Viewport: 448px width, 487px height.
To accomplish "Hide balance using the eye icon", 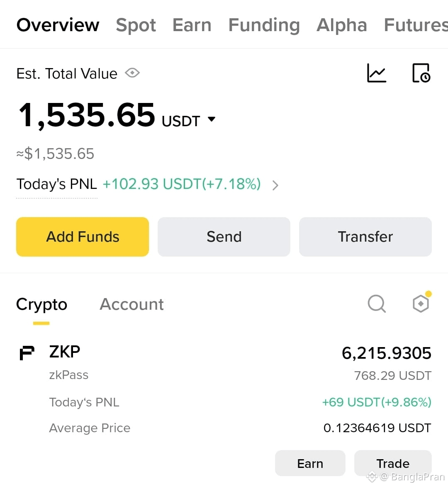I will point(132,73).
